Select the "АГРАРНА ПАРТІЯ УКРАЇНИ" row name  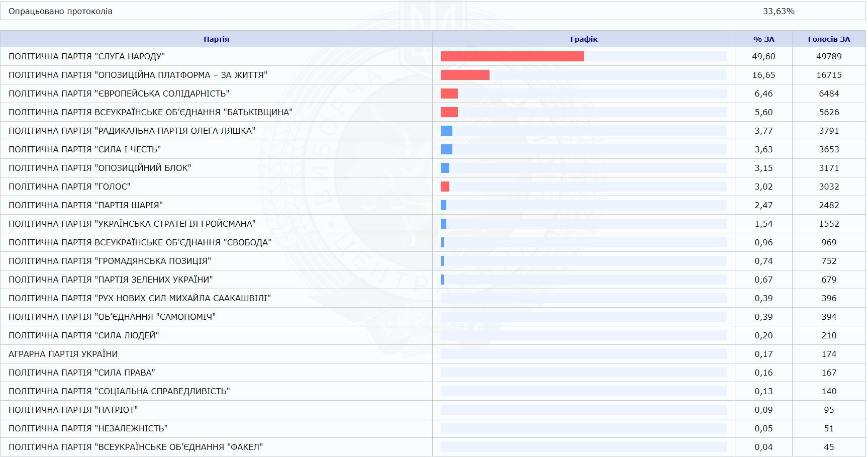click(63, 354)
